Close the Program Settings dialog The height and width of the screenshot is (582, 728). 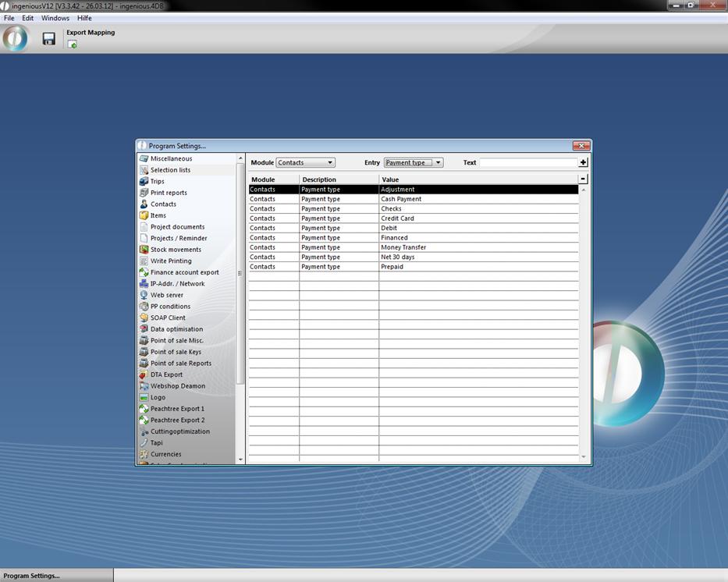(581, 146)
